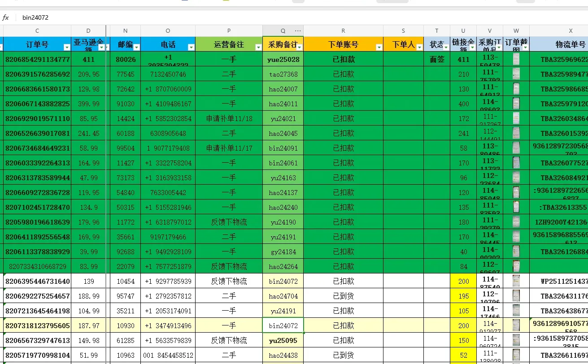This screenshot has width=588, height=364.
Task: Click the three-dot icon on column Q header
Action: pos(298,30)
